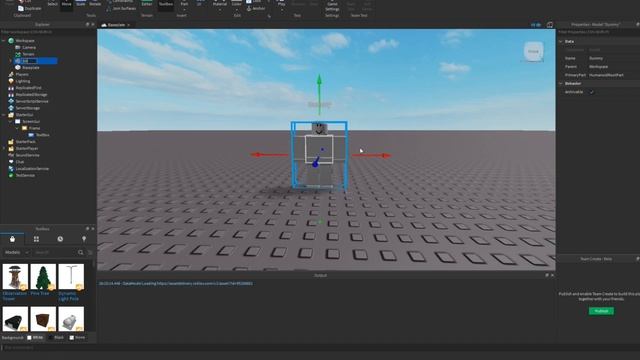
Task: Click the StarterPlayer icon
Action: coord(11,148)
